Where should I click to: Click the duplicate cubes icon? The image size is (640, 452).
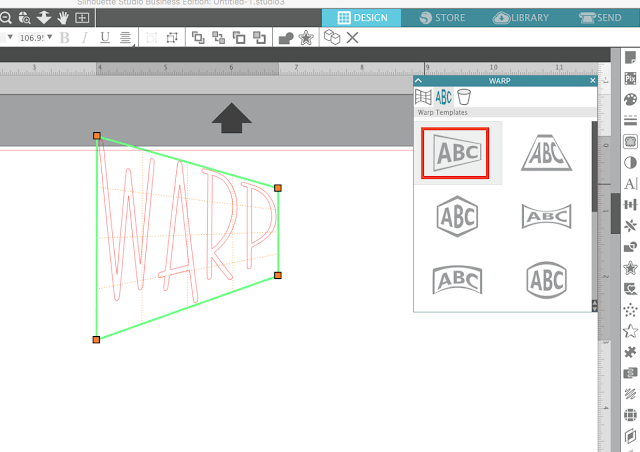tap(332, 37)
